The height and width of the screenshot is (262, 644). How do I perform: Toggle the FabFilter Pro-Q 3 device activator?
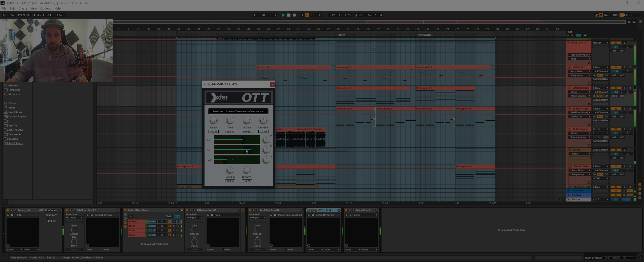click(x=66, y=210)
